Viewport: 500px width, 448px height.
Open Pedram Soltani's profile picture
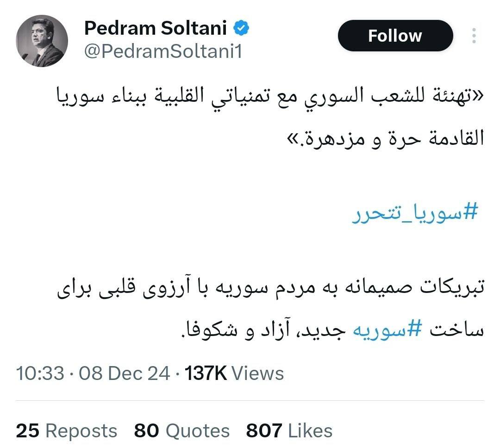42,41
